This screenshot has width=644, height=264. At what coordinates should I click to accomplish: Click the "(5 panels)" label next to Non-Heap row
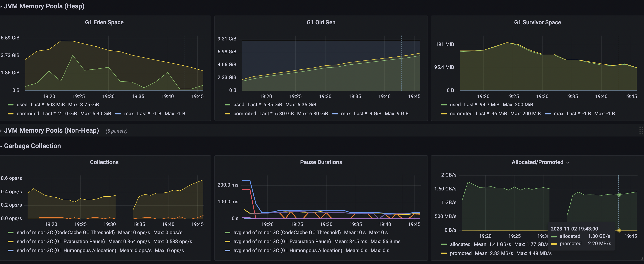[x=117, y=131]
